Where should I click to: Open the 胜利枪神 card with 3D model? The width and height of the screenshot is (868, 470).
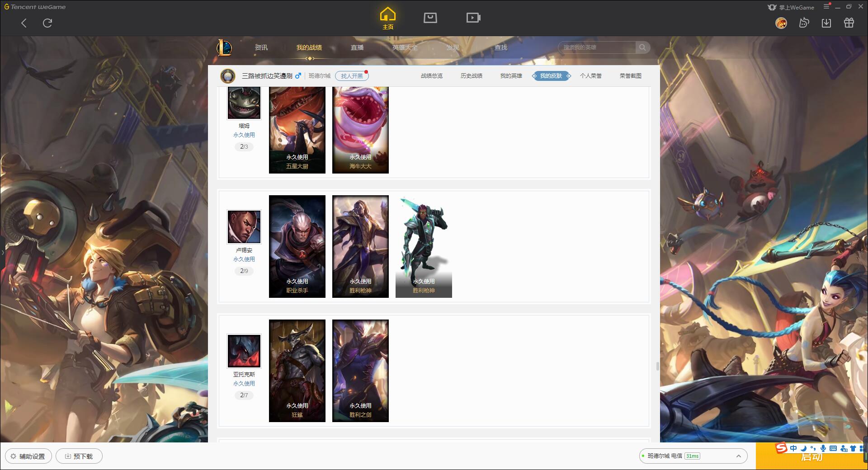click(424, 246)
